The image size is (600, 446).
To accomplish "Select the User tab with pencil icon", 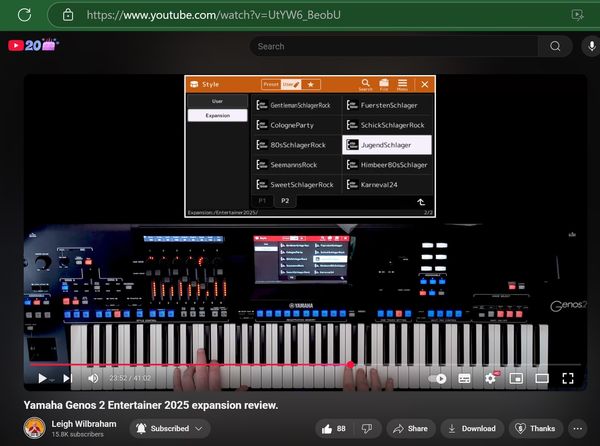I will (x=291, y=84).
